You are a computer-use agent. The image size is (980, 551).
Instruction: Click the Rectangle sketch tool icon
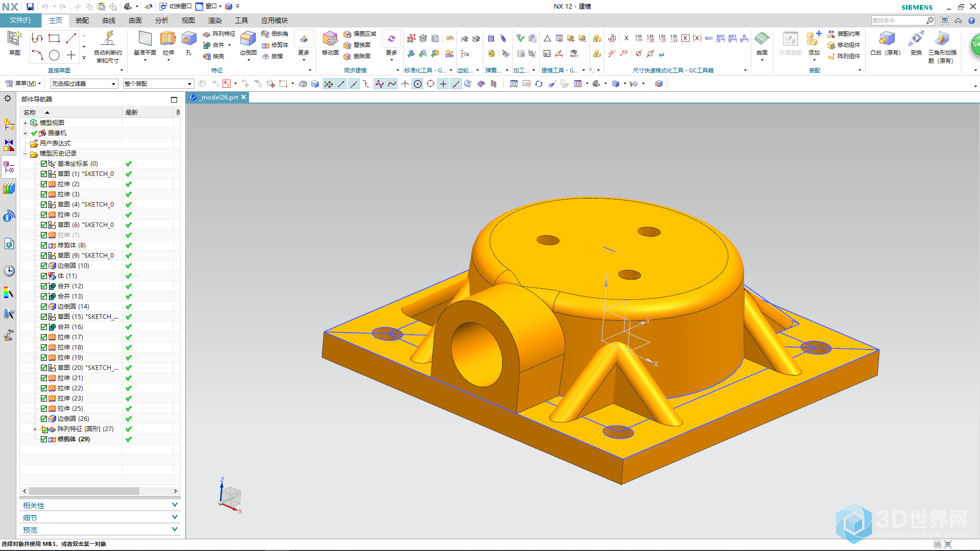(x=54, y=38)
